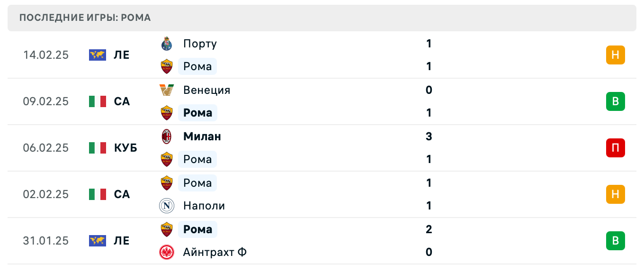Viewport: 644px width, 273px height.
Task: Click the Venezia club crest icon
Action: tap(167, 90)
